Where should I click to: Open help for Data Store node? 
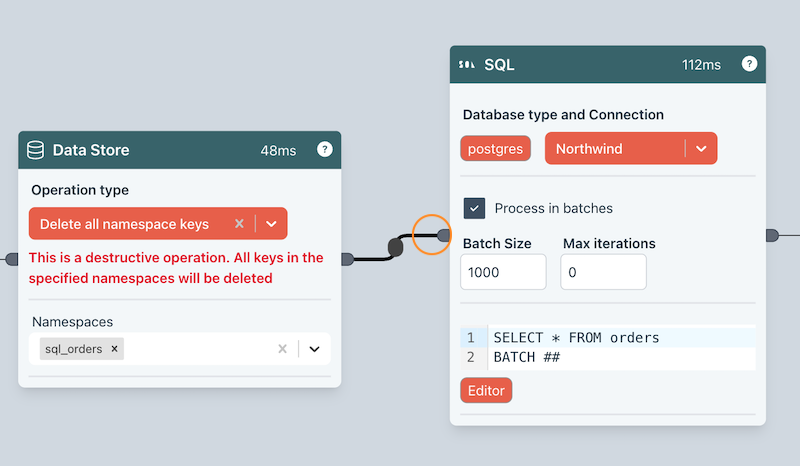324,150
